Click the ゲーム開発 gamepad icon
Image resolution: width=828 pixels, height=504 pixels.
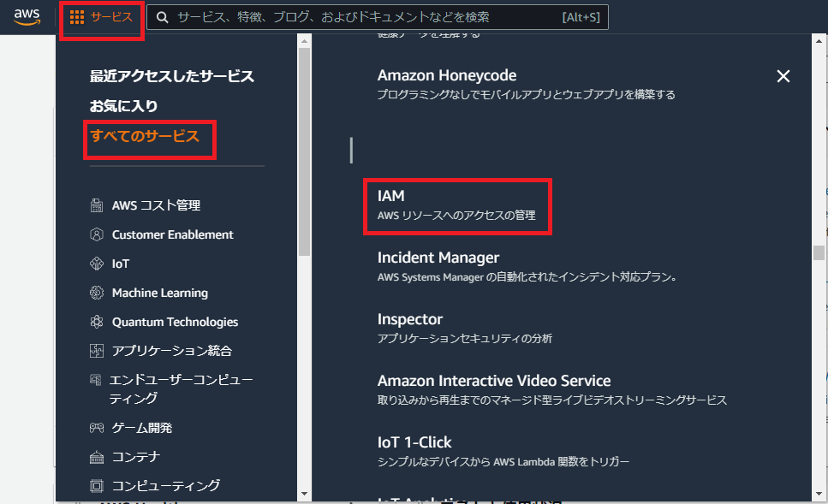[x=97, y=428]
